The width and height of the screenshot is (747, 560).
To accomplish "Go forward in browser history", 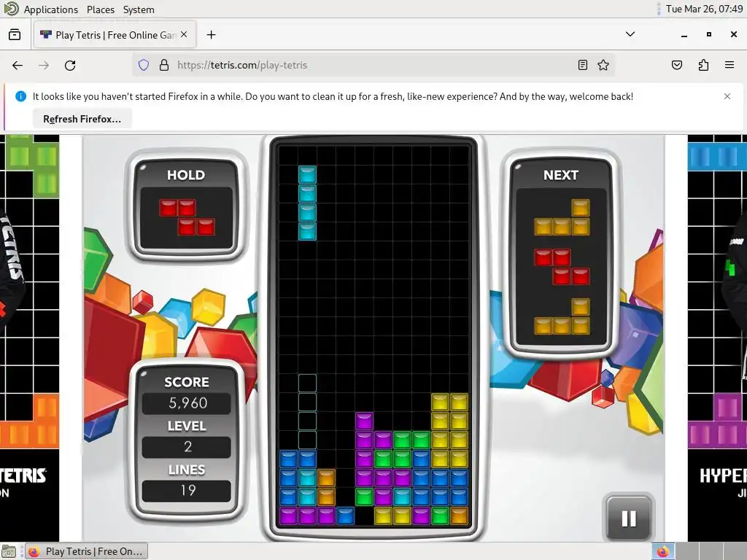I will point(44,65).
